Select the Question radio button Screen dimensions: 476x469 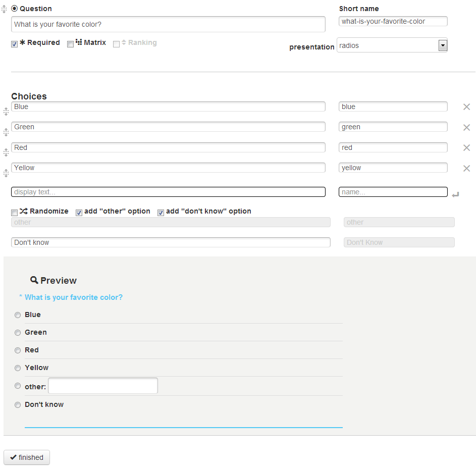click(14, 9)
